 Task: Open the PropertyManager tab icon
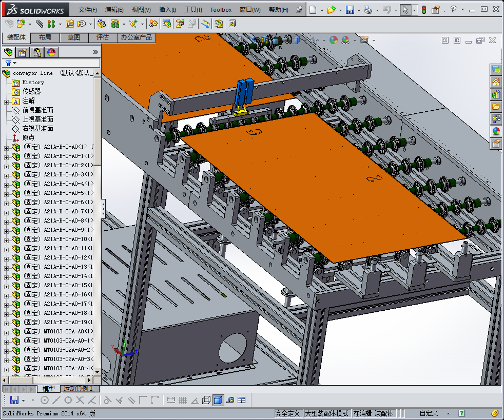23,52
